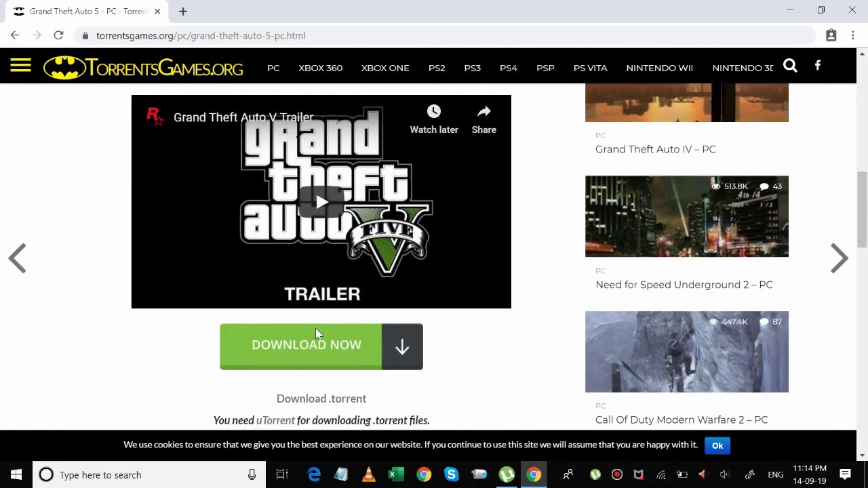Image resolution: width=868 pixels, height=488 pixels.
Task: Open Need for Speed Underground 2 thumbnail
Action: 687,216
